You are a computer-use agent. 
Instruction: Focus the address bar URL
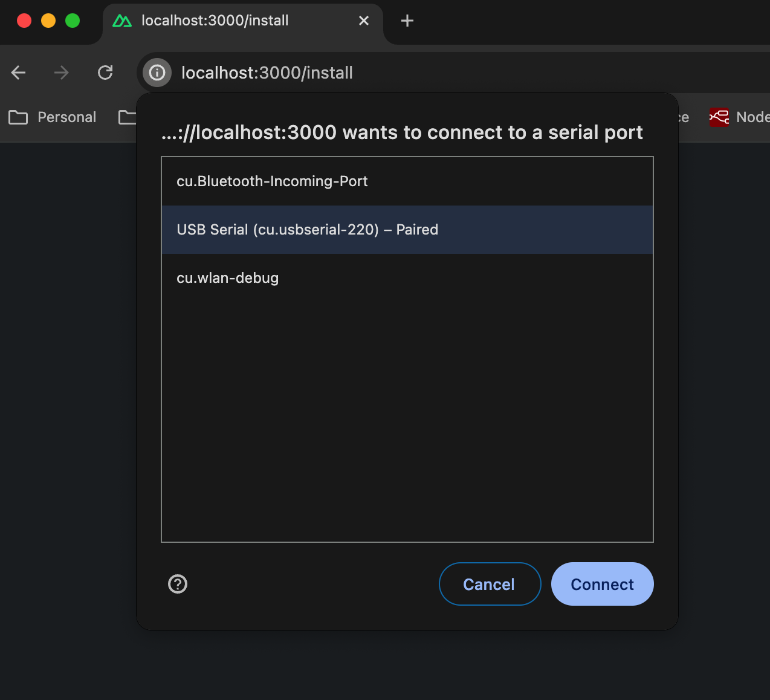click(267, 73)
